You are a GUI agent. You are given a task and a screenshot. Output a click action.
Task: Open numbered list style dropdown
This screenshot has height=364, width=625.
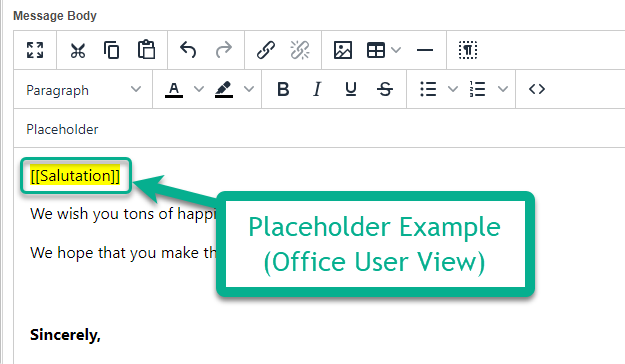[503, 89]
